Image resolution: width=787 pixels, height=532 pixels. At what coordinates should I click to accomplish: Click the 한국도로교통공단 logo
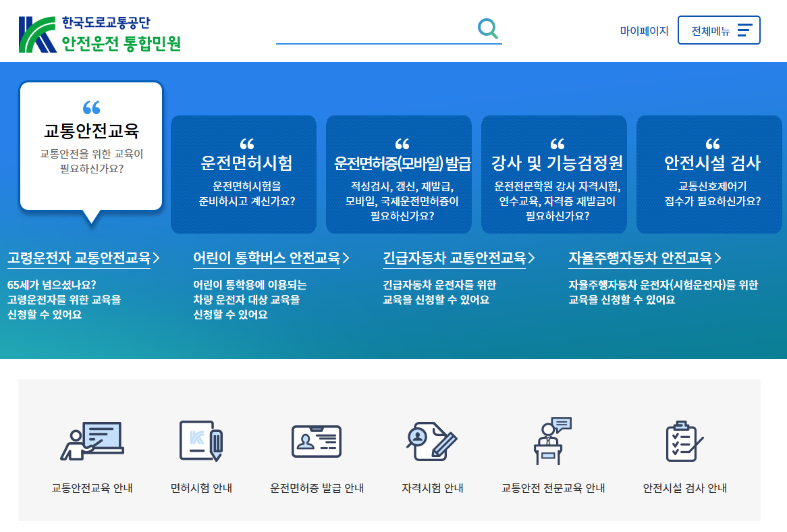[99, 34]
